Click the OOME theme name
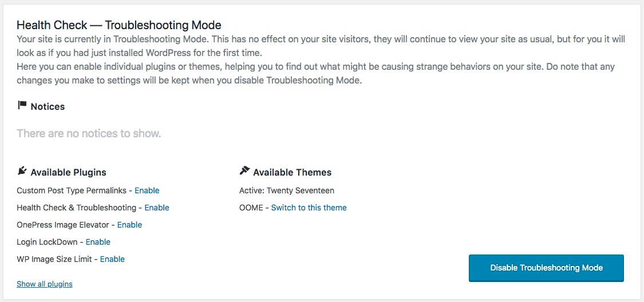The width and height of the screenshot is (644, 302). (x=251, y=208)
